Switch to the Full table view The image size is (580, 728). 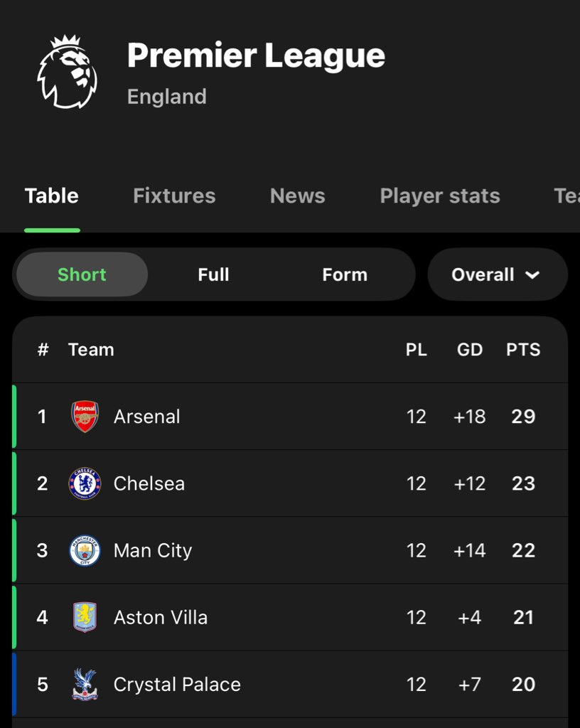click(x=213, y=274)
